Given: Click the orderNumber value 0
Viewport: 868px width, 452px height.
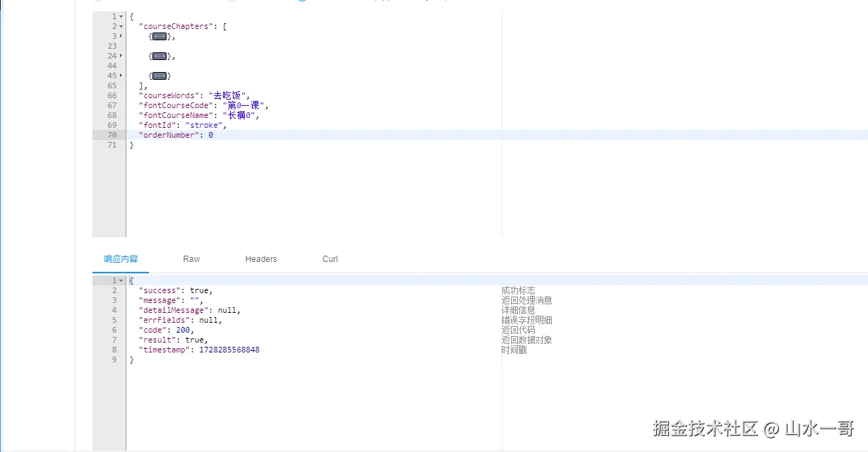Looking at the screenshot, I should (x=210, y=135).
